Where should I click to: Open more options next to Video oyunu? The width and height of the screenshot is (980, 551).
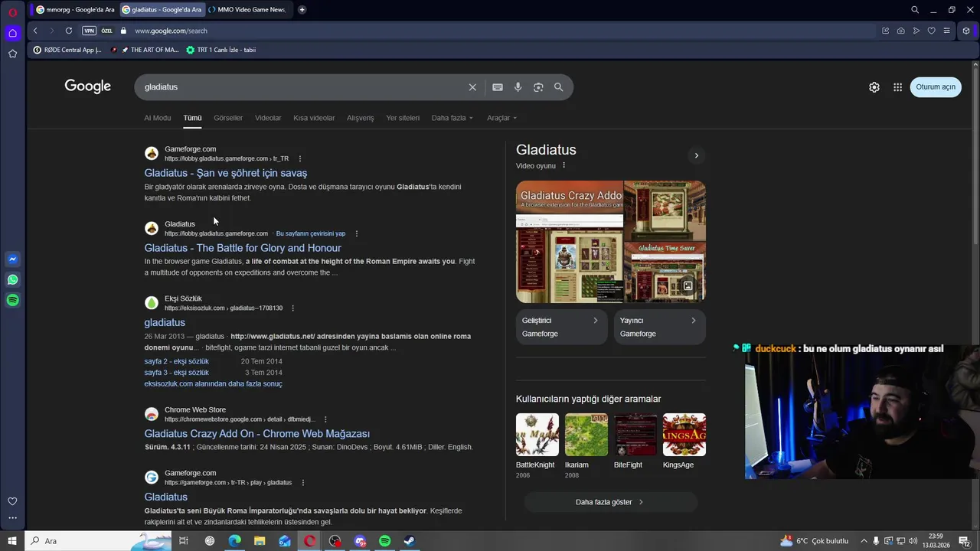point(564,165)
